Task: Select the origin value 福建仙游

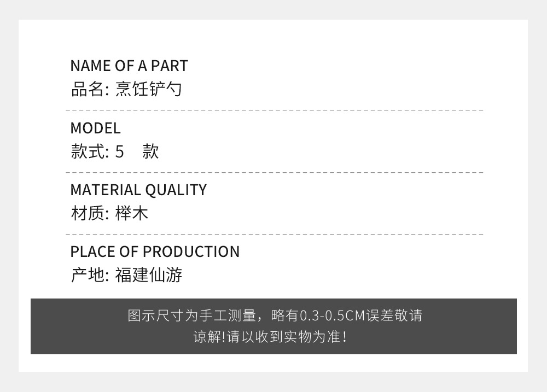Action: [148, 275]
